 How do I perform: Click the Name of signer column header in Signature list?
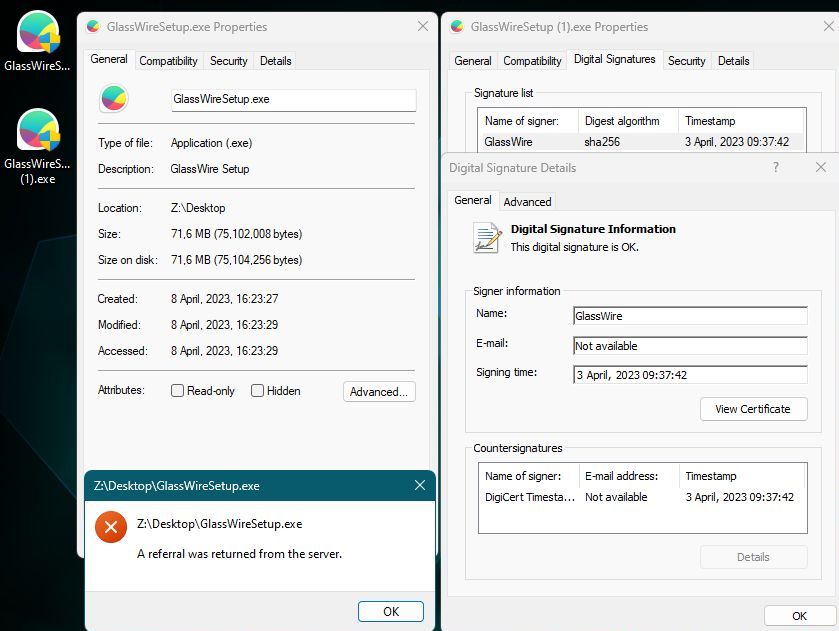tap(528, 121)
